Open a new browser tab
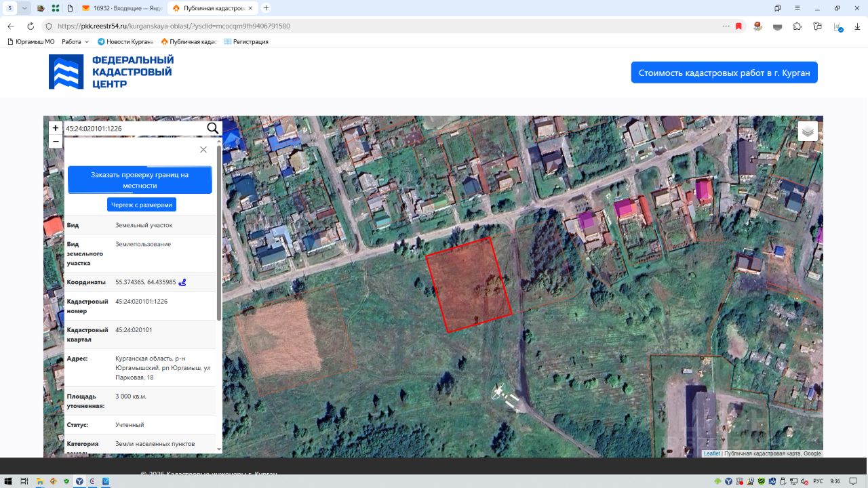 tap(266, 8)
